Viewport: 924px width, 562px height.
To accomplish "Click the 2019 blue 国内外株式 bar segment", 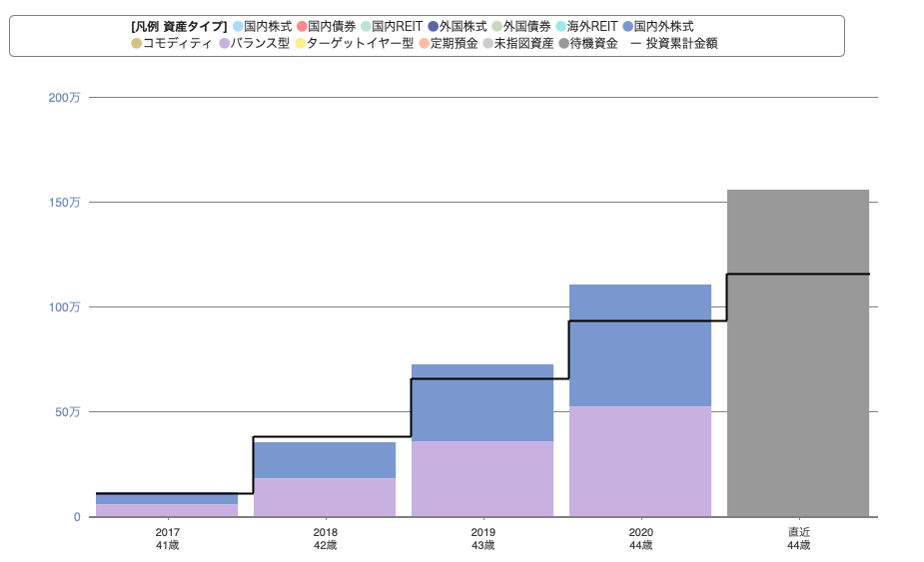I will (482, 403).
